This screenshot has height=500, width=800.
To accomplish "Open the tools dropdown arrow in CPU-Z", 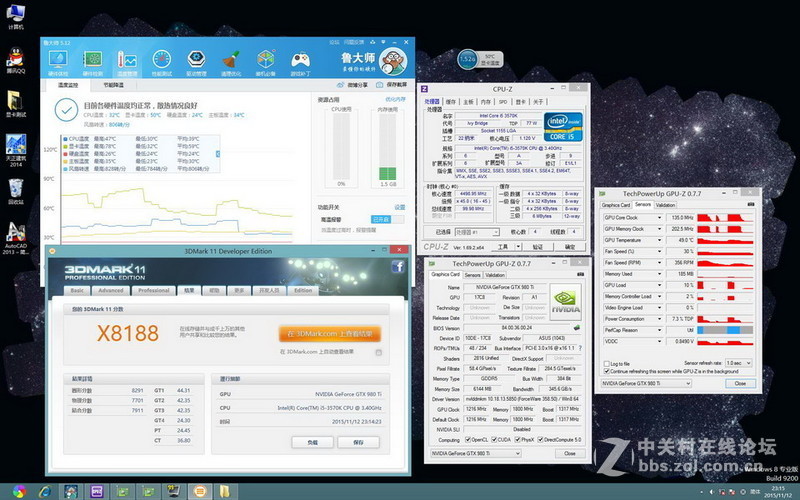I will pos(518,246).
